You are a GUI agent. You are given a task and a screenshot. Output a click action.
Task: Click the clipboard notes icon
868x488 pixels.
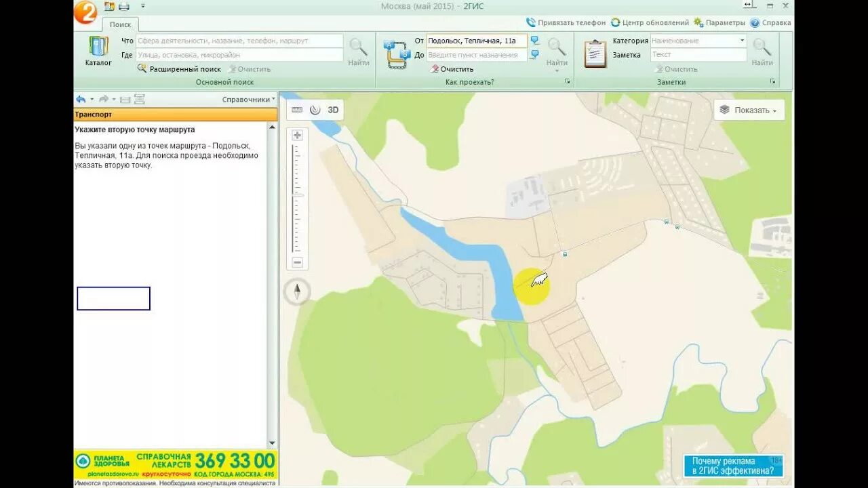[595, 54]
